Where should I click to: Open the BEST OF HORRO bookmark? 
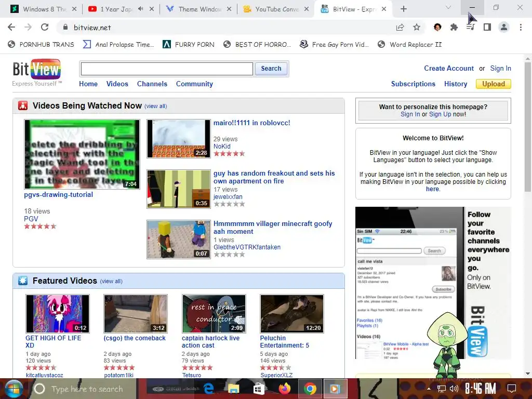257,45
